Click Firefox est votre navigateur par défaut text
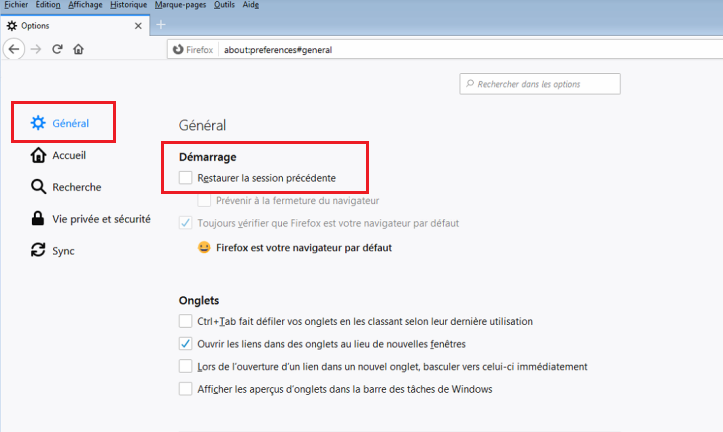The image size is (723, 432). 304,248
